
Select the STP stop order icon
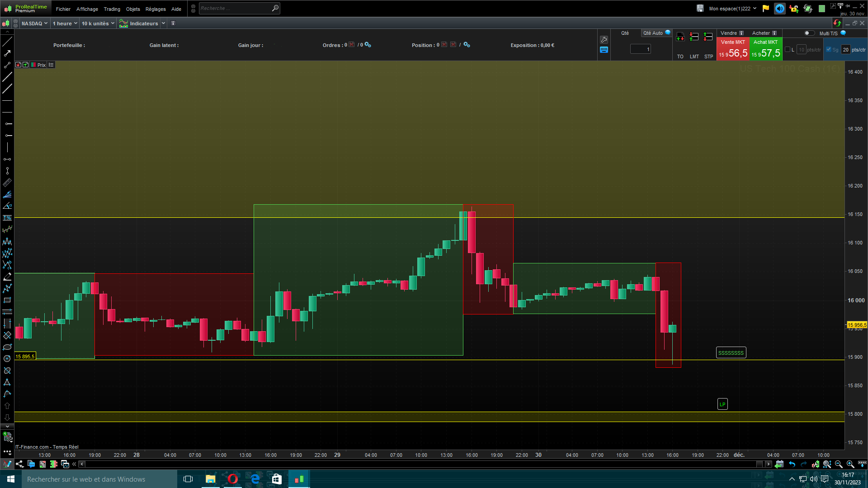pyautogui.click(x=708, y=37)
